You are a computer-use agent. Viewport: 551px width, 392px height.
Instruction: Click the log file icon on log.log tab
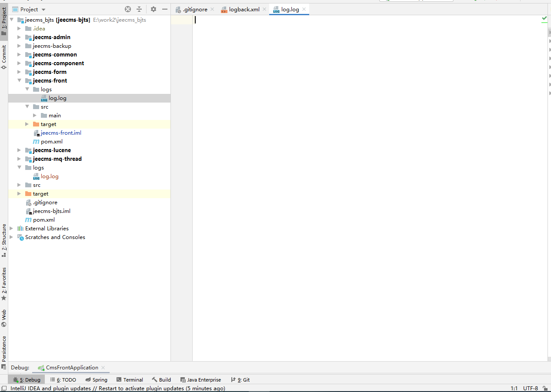pos(276,10)
